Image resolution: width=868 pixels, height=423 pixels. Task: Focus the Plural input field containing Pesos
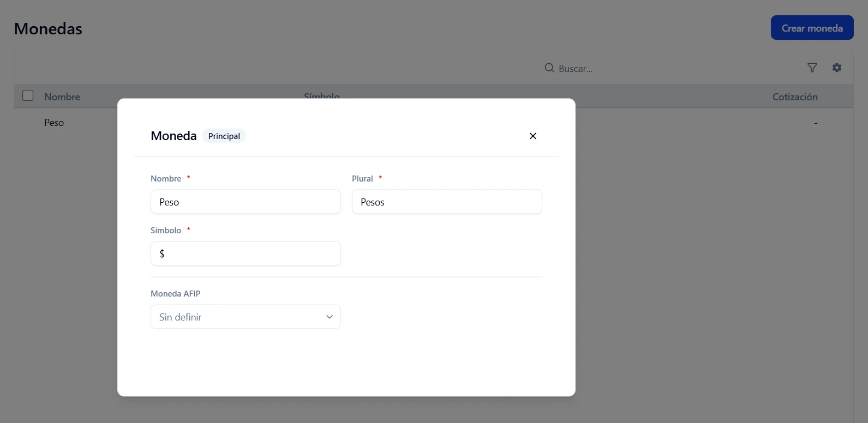tap(447, 202)
